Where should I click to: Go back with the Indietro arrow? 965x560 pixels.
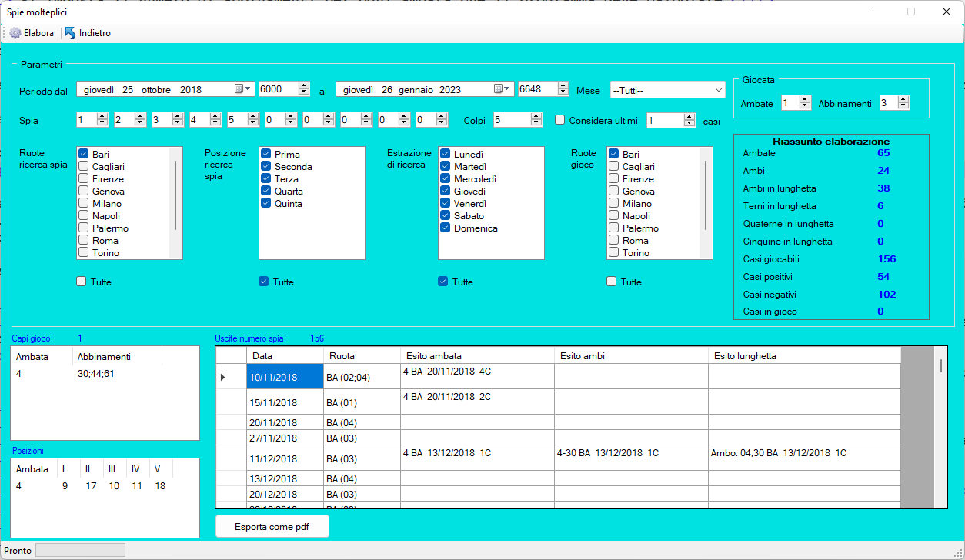[88, 33]
